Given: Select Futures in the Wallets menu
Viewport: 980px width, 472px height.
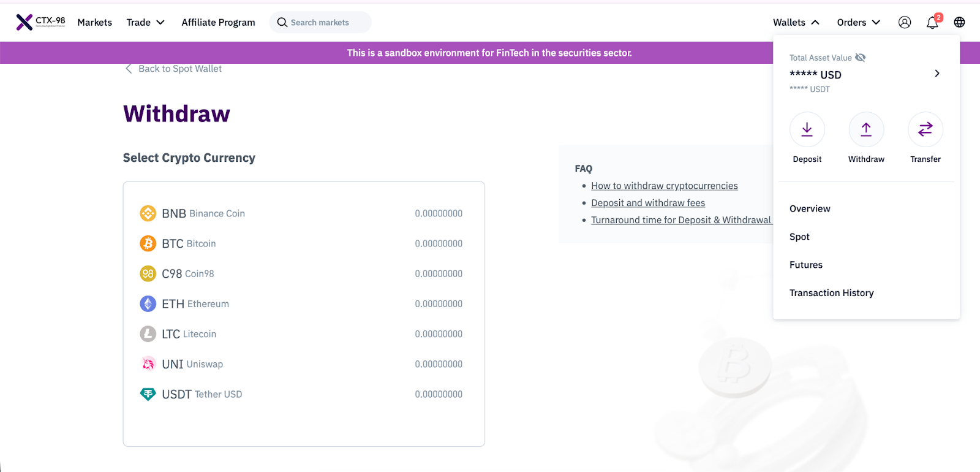Looking at the screenshot, I should 806,265.
